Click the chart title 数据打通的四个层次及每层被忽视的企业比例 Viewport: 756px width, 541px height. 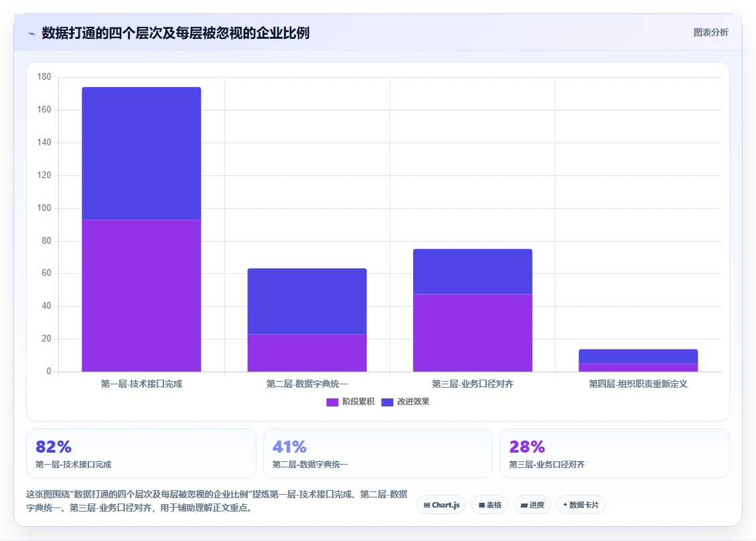(175, 33)
